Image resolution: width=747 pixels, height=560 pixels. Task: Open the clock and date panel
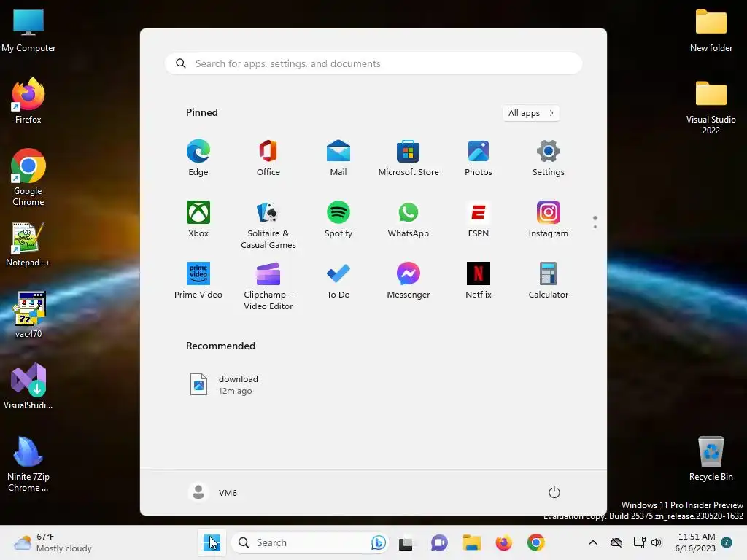tap(695, 542)
